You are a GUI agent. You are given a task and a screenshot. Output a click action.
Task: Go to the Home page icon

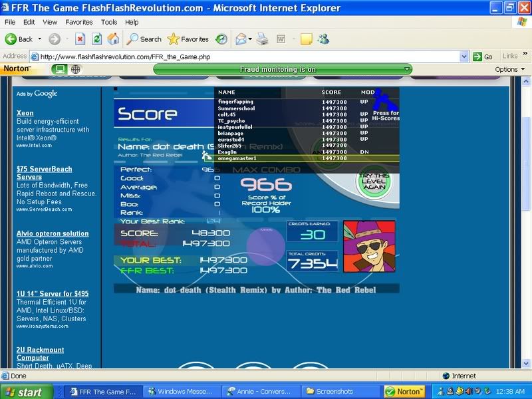coord(113,39)
